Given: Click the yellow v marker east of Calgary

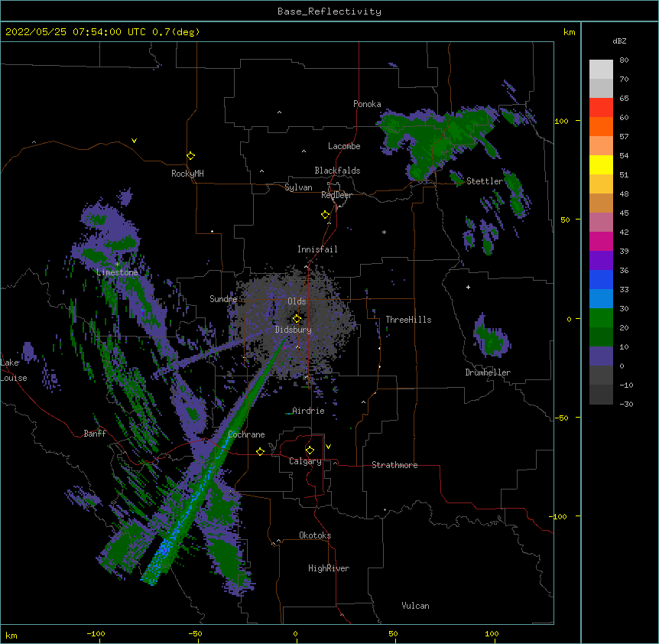Looking at the screenshot, I should click(x=328, y=447).
